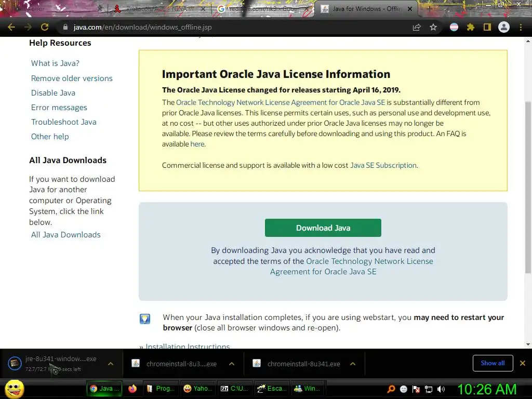The width and height of the screenshot is (532, 399).
Task: Click the green Download Java button
Action: (x=323, y=228)
